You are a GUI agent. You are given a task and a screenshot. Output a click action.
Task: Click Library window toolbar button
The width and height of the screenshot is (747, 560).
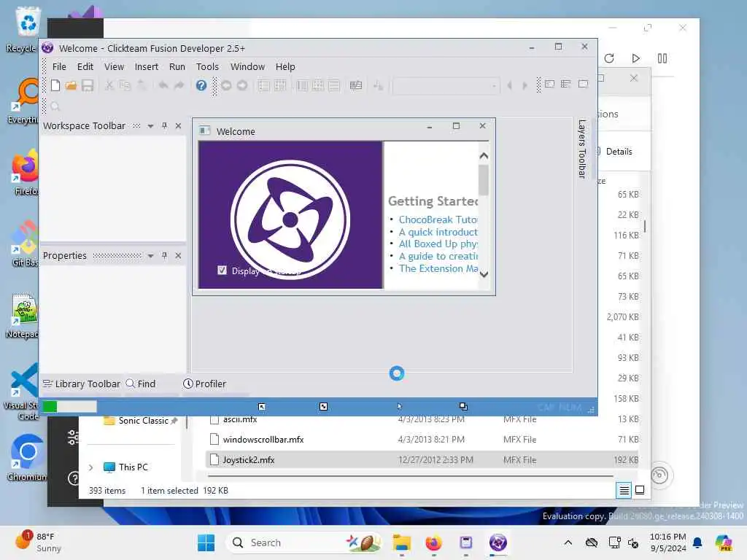click(x=583, y=85)
